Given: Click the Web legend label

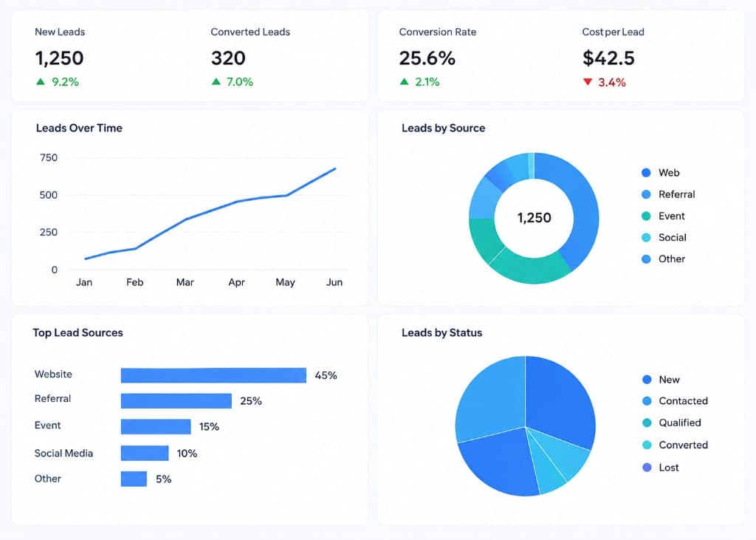Looking at the screenshot, I should (x=669, y=173).
